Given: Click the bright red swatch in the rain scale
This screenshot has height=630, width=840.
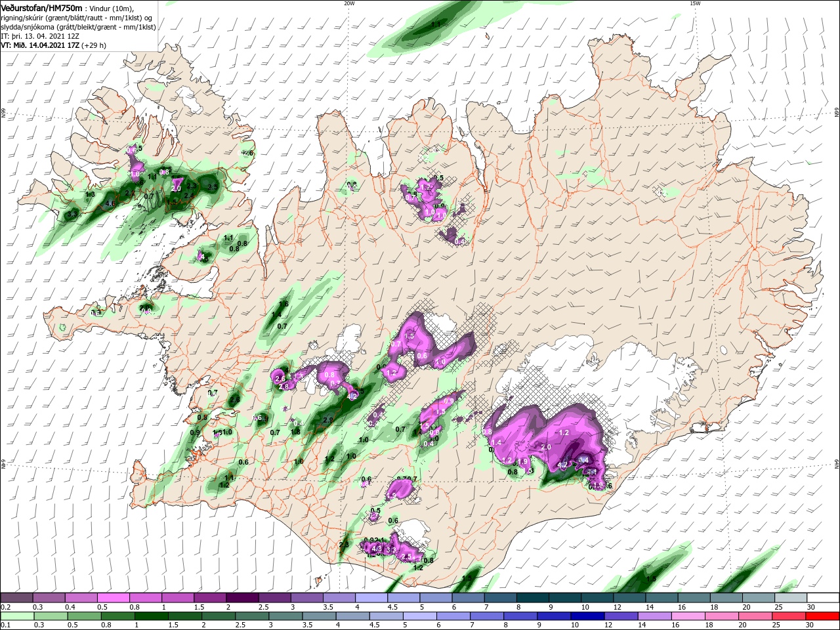Looking at the screenshot, I should click(823, 616).
